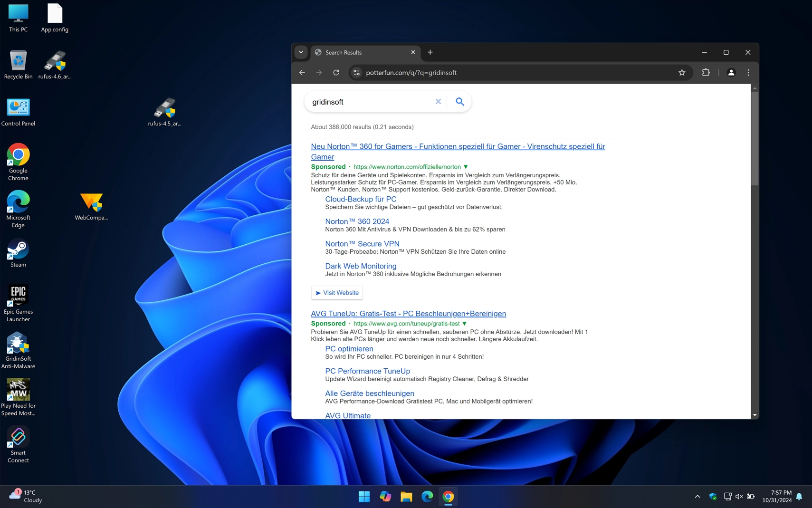Clear the search field with the X icon
The height and width of the screenshot is (508, 812).
point(438,101)
